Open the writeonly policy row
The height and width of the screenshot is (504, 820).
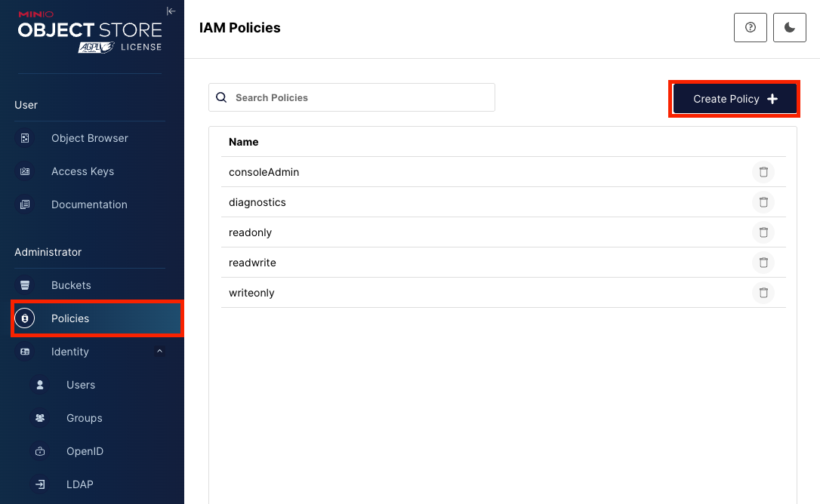tap(503, 293)
